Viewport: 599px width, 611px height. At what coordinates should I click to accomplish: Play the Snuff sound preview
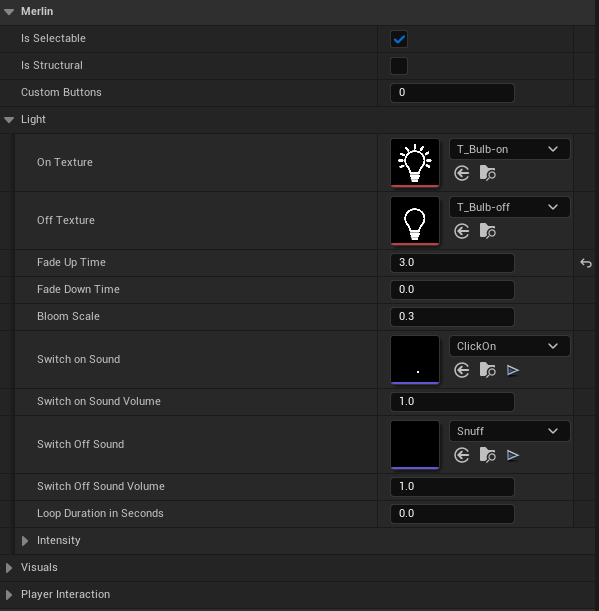click(513, 455)
